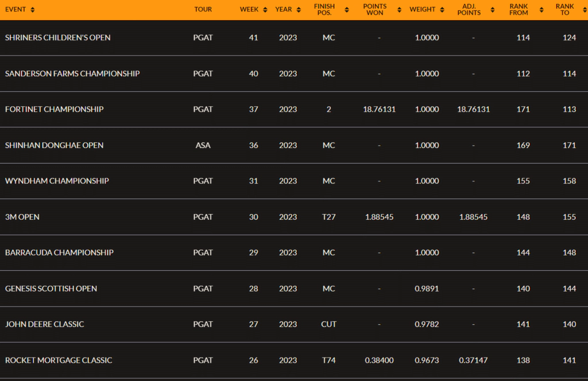Select rank to 113 in Fortinet row
The image size is (588, 381).
[569, 109]
